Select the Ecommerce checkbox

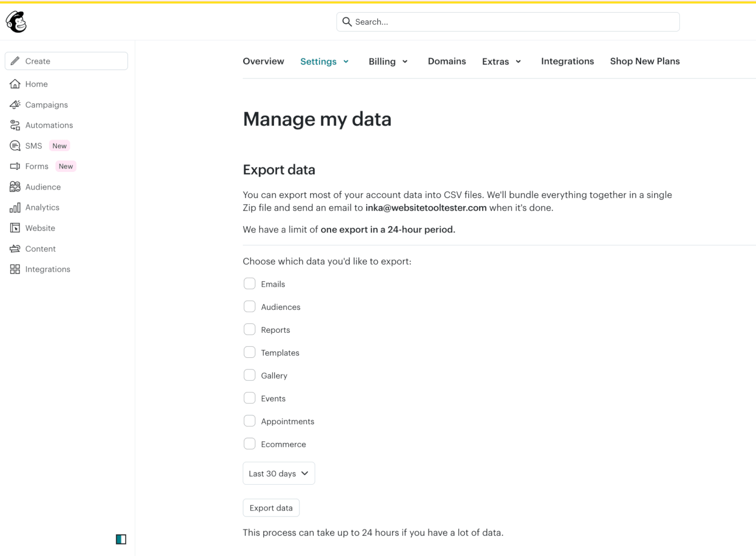click(250, 443)
